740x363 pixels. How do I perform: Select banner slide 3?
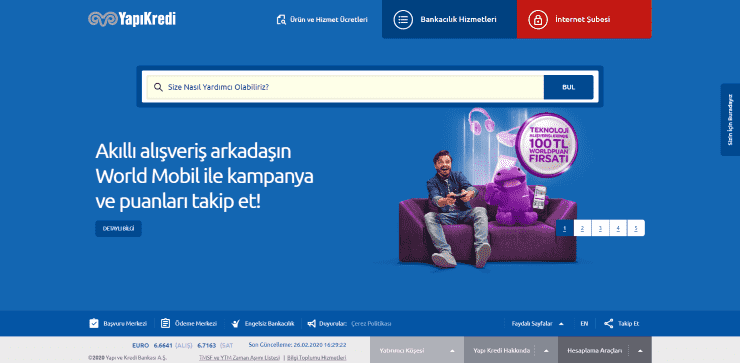point(600,228)
